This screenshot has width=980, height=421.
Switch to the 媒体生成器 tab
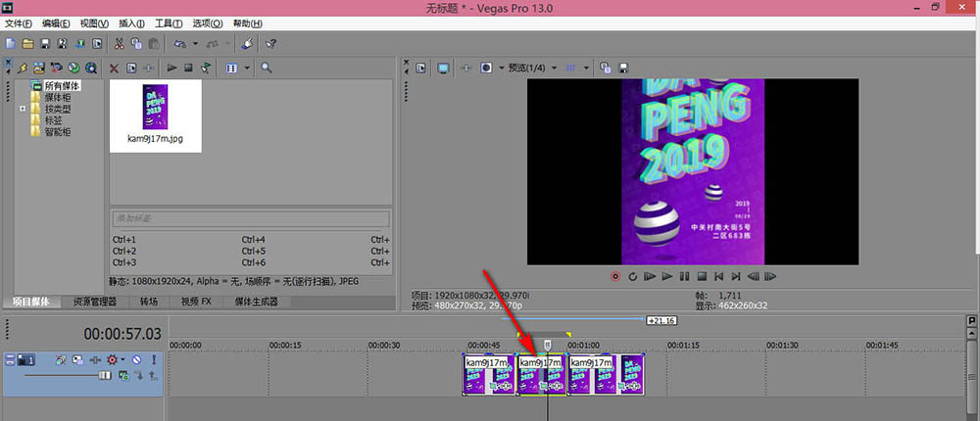256,302
